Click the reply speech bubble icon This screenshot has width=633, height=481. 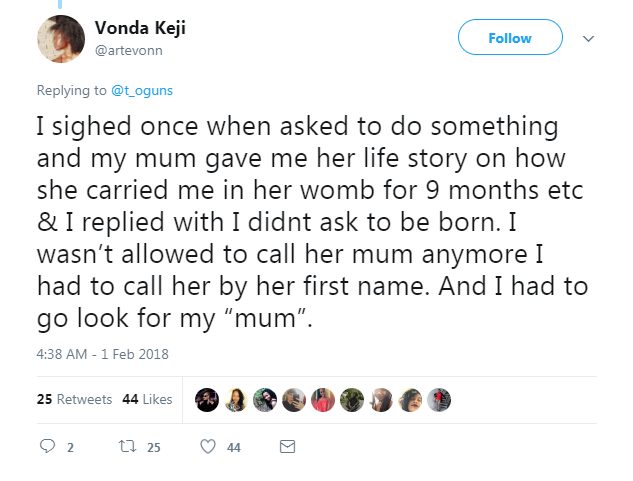pos(46,448)
